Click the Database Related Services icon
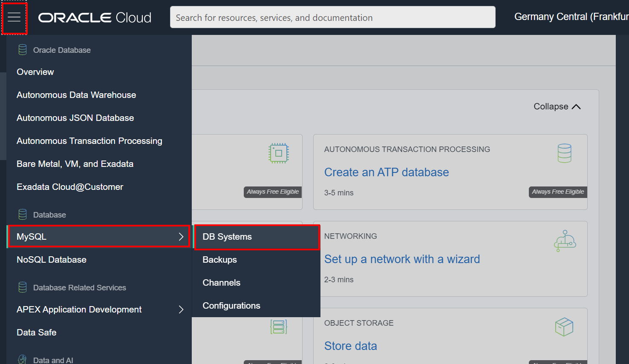Screen dimensions: 629x364 (x=22, y=287)
